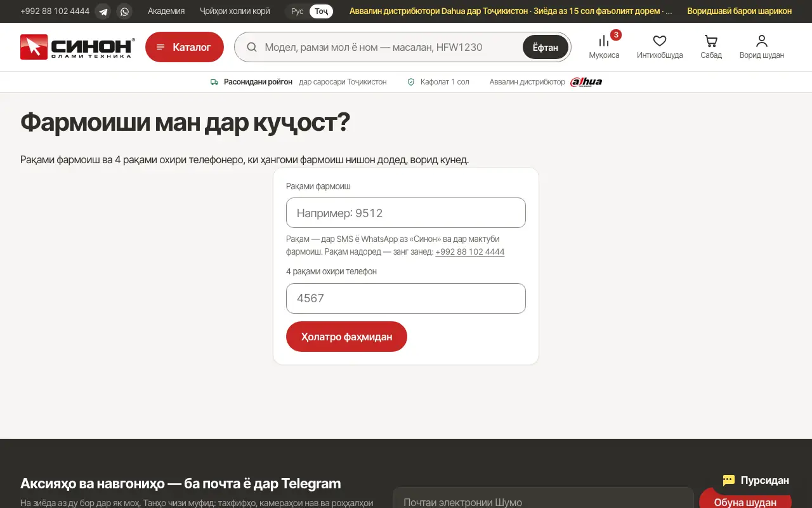Click the Dahua brand logo
This screenshot has width=812, height=508.
tap(586, 82)
